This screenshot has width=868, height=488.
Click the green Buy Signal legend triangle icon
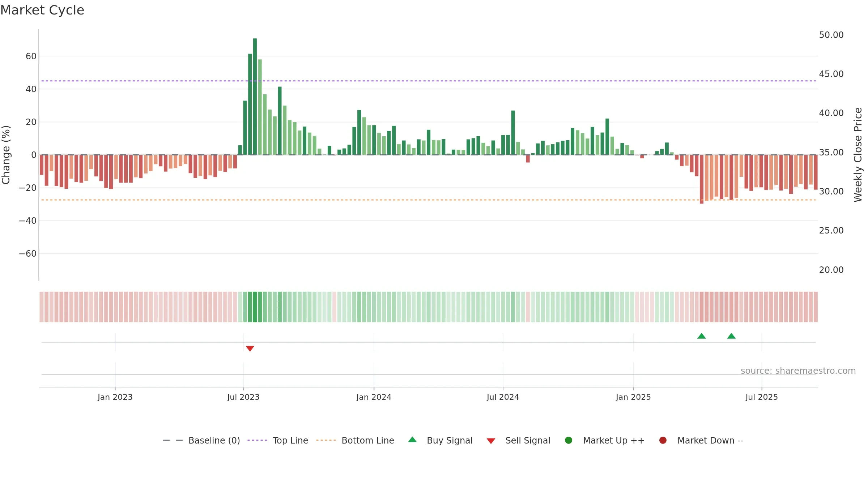pyautogui.click(x=412, y=440)
